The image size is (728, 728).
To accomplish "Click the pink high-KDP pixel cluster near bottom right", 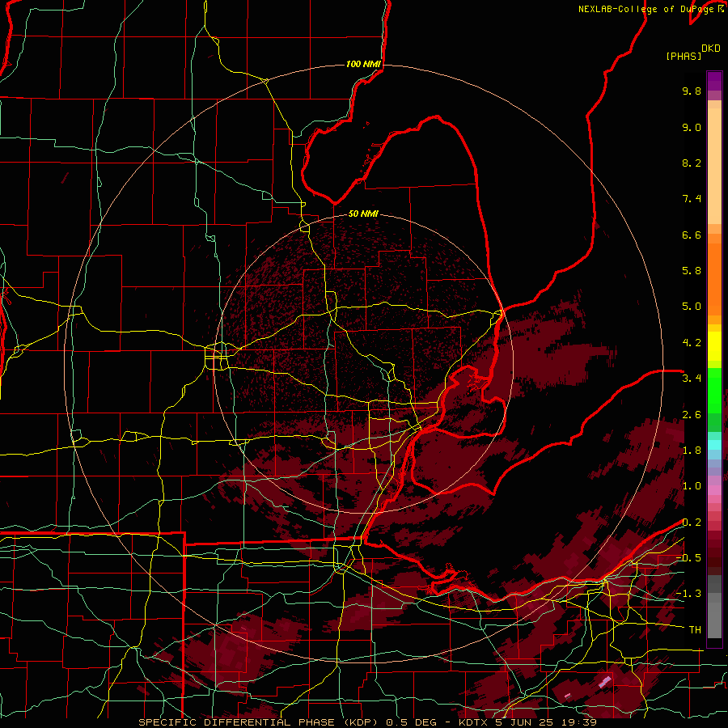I will 605,682.
